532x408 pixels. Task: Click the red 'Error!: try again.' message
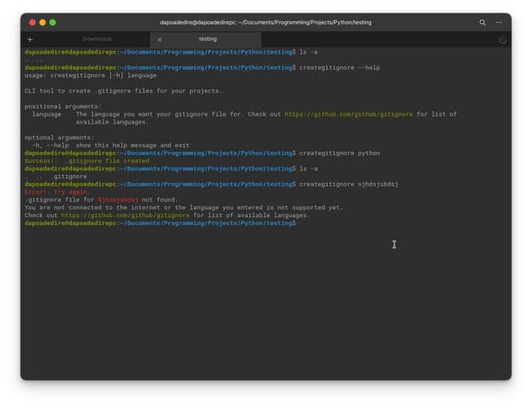coord(56,192)
